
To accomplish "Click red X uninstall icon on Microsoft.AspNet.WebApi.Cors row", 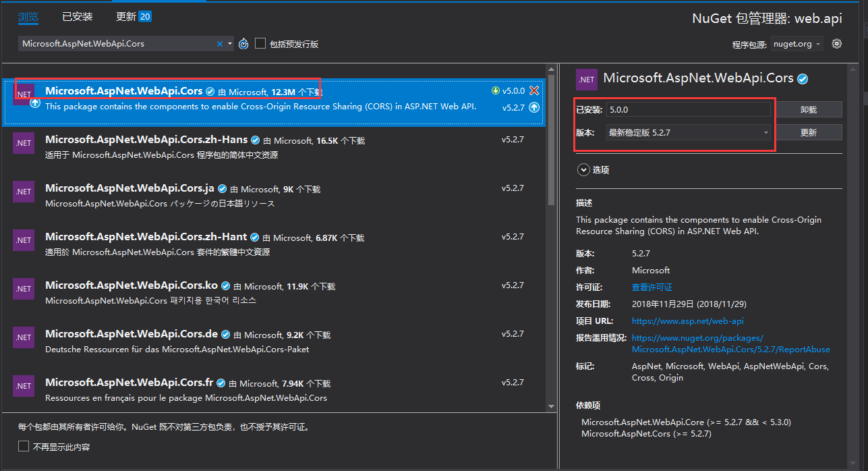I will [534, 90].
